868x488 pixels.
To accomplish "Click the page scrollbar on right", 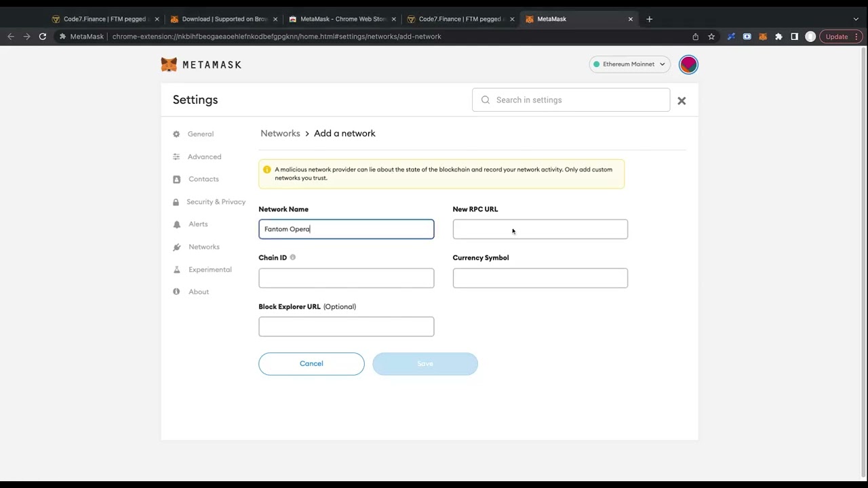I will 864,261.
